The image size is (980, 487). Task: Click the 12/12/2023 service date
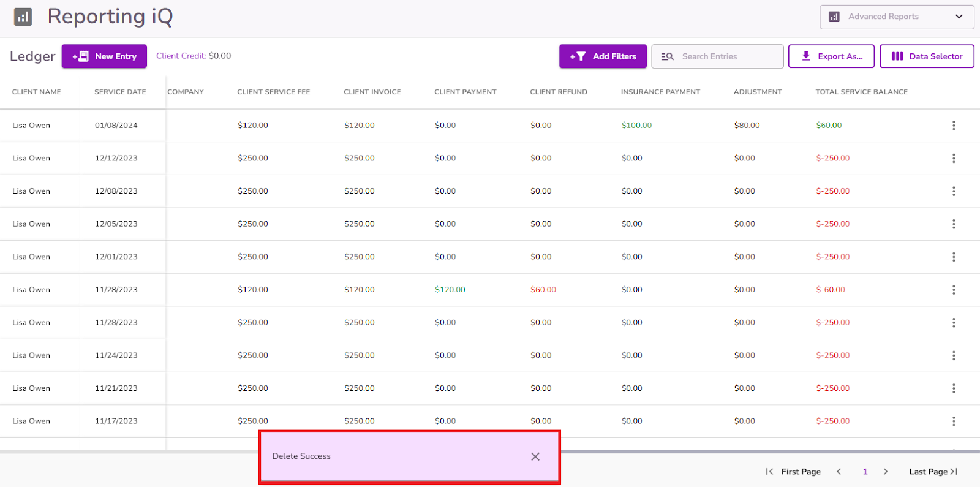point(116,159)
